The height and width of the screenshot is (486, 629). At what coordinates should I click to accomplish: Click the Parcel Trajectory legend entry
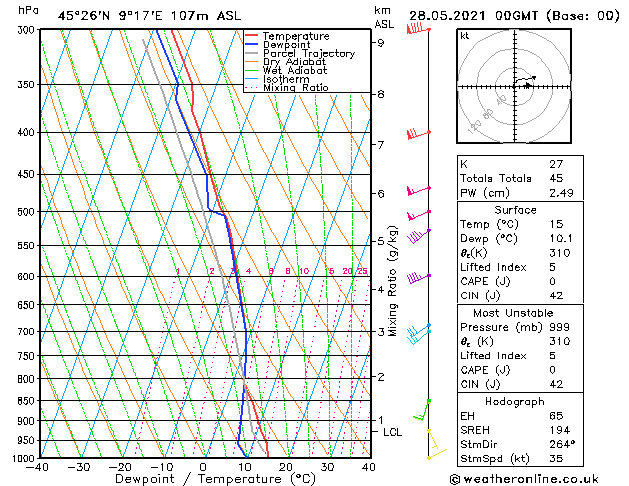click(x=300, y=53)
